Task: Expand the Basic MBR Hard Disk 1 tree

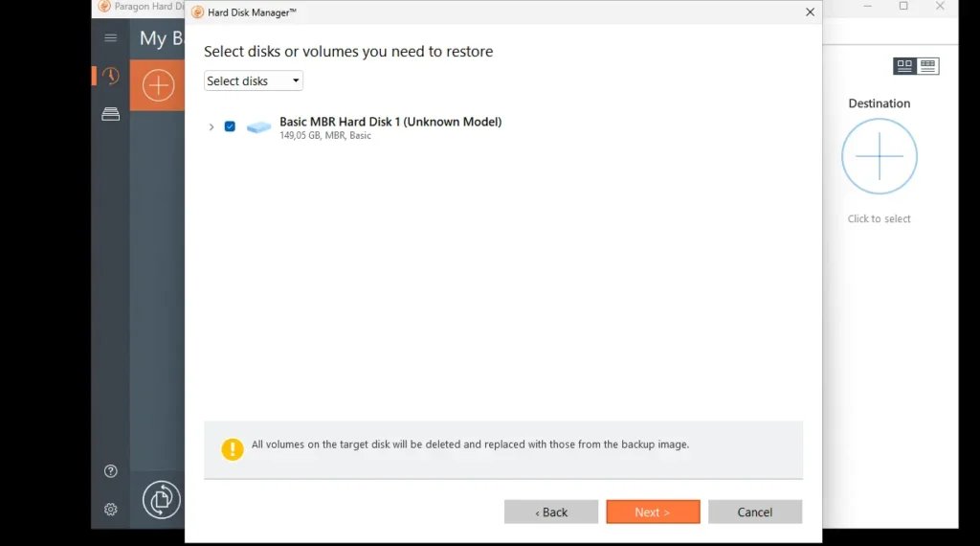Action: 212,126
